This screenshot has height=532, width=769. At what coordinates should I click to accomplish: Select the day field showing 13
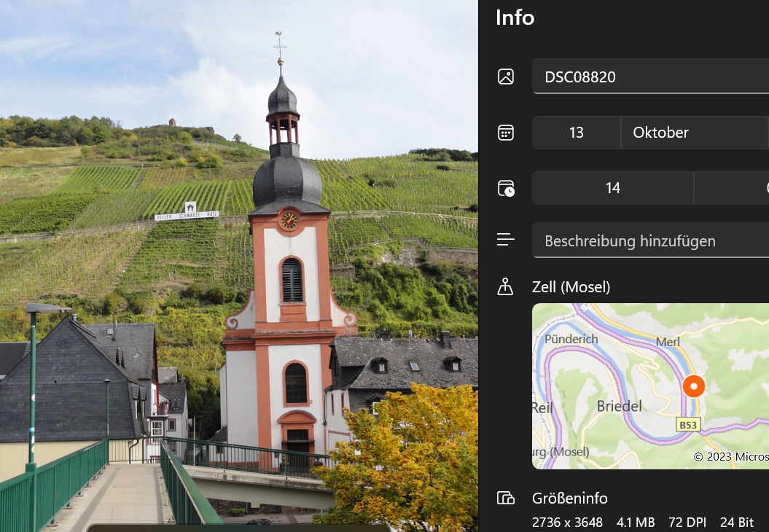[x=576, y=133]
